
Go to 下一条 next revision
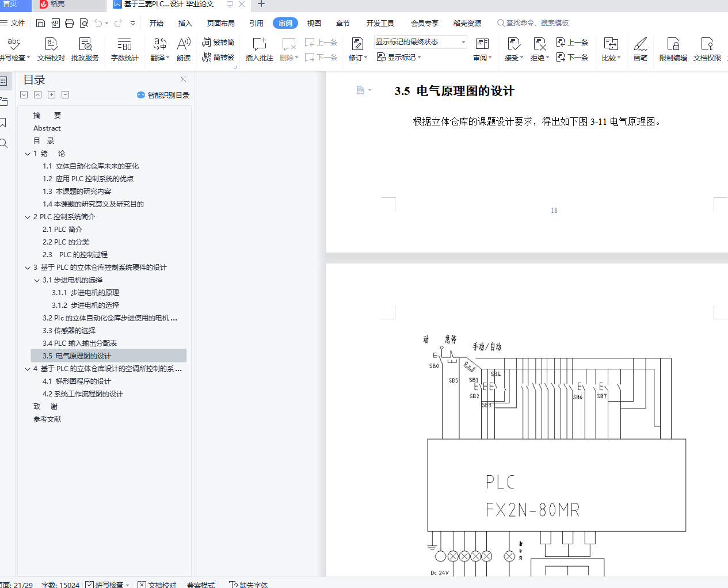coord(572,58)
